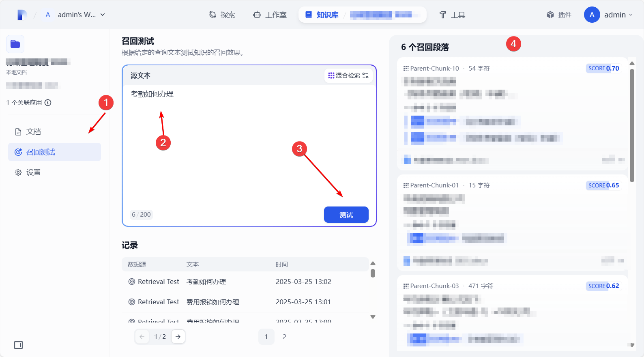This screenshot has width=644, height=357.
Task: Click the chunk grid icon of Parent-Chunk-03
Action: click(x=406, y=286)
